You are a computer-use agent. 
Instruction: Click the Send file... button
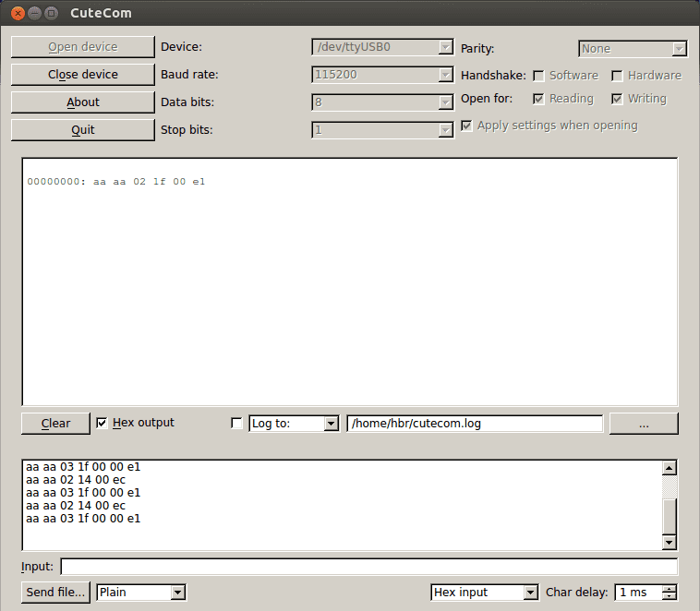point(56,593)
